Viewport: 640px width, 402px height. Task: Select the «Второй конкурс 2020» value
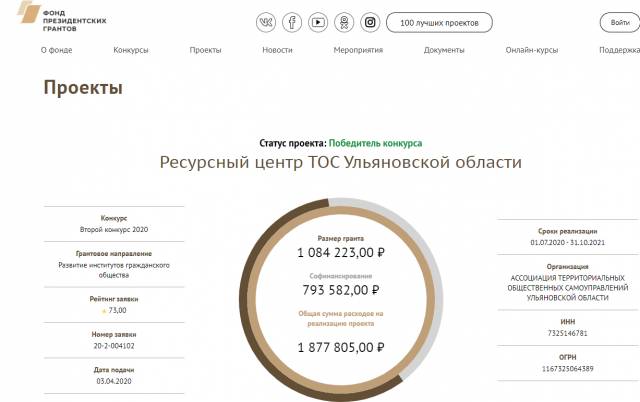coord(114,229)
